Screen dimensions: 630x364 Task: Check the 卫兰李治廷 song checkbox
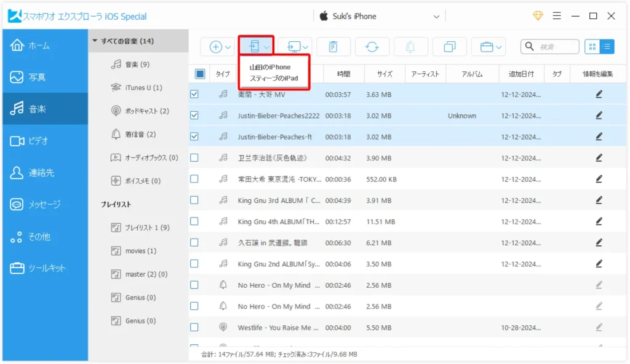point(194,158)
